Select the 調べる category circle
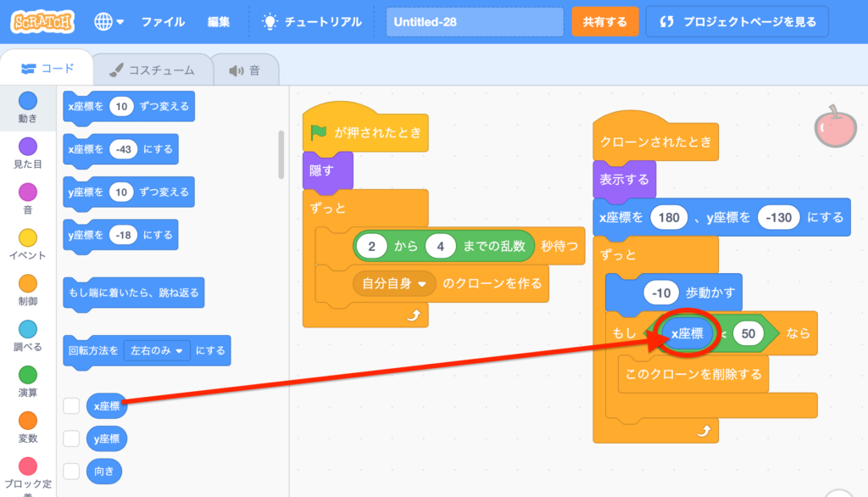Viewport: 868px width, 497px height. point(28,329)
